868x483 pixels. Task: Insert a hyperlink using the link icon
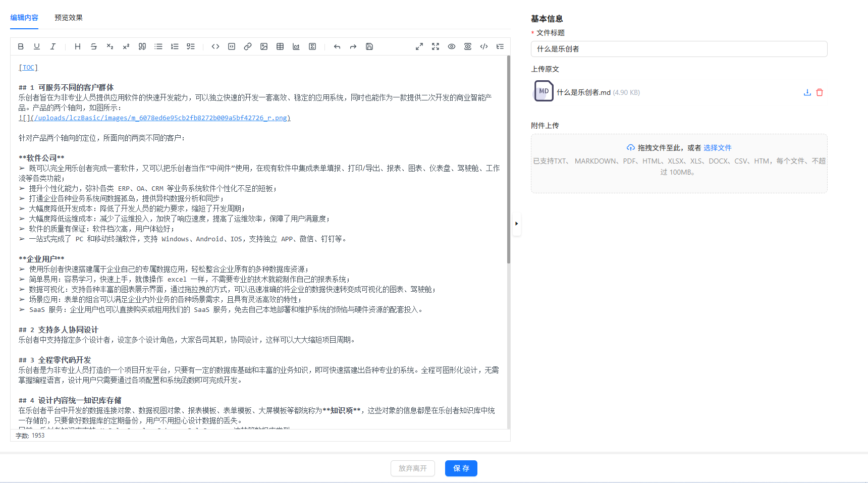pyautogui.click(x=248, y=46)
